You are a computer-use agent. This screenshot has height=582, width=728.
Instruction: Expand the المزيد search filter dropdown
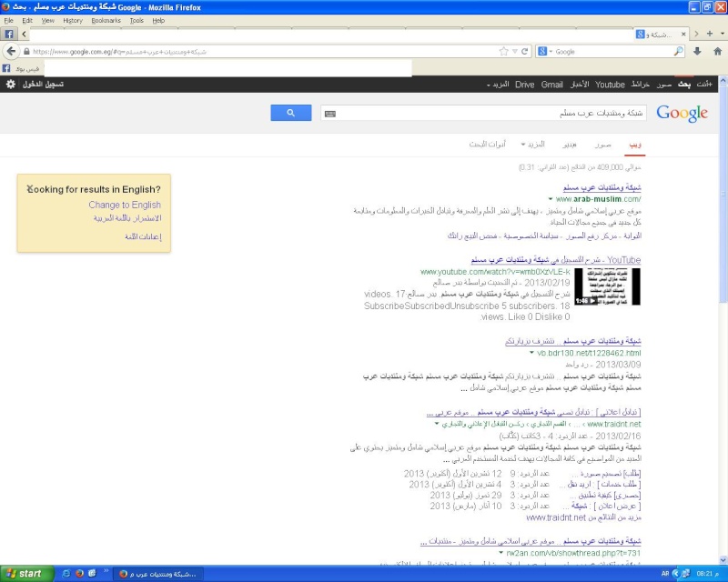click(x=532, y=145)
